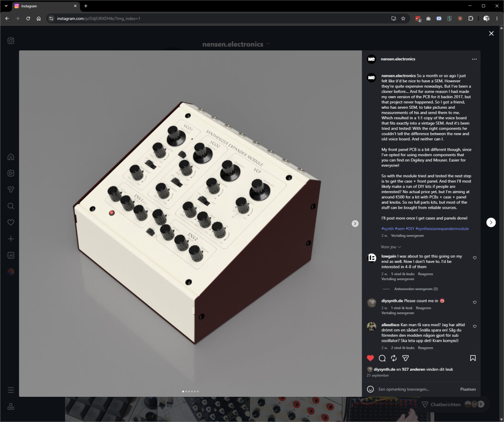Open Reels from the left sidebar
Viewport: 504px width, 422px height.
click(x=11, y=173)
